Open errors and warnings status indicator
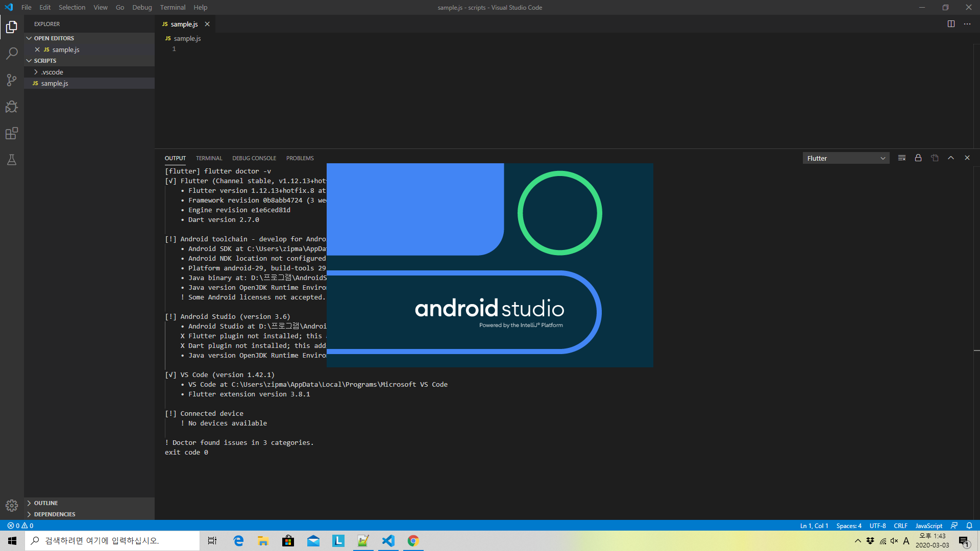The height and width of the screenshot is (551, 980). coord(20,525)
